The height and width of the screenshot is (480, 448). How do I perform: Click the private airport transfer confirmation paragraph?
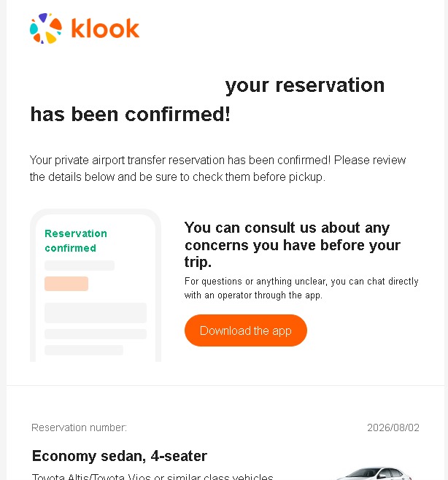[x=217, y=169]
